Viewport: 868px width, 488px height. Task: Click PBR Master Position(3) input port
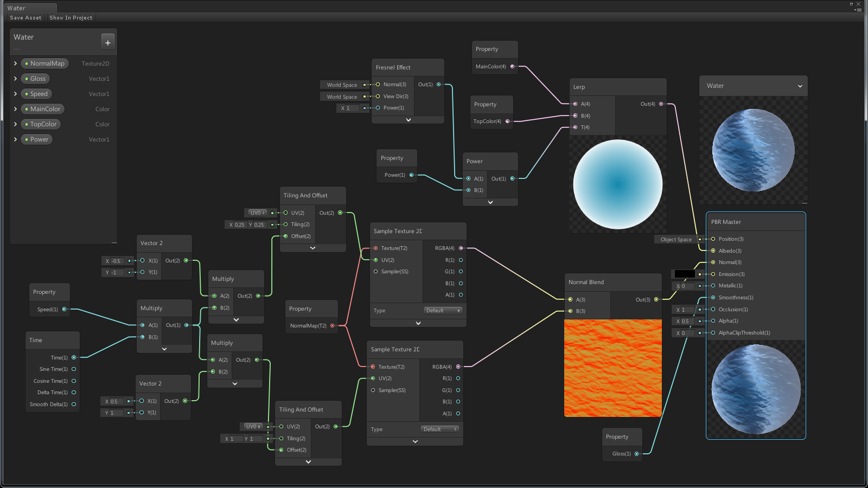(x=713, y=239)
